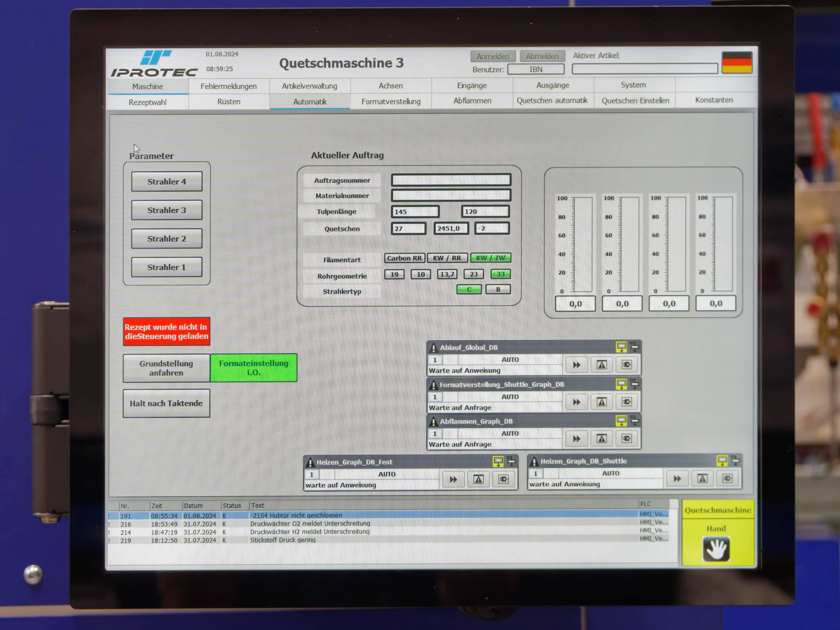
Task: Click the Materialnummer input field
Action: (x=451, y=195)
